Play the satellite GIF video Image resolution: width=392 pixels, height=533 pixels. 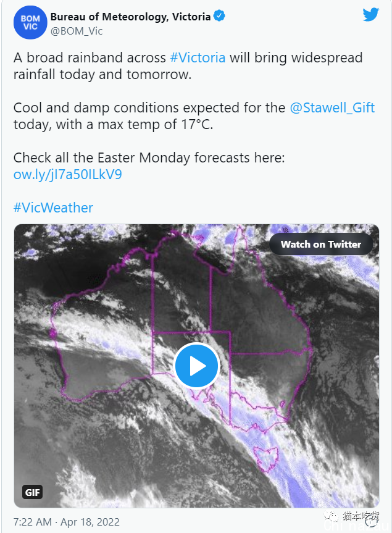[x=197, y=366]
